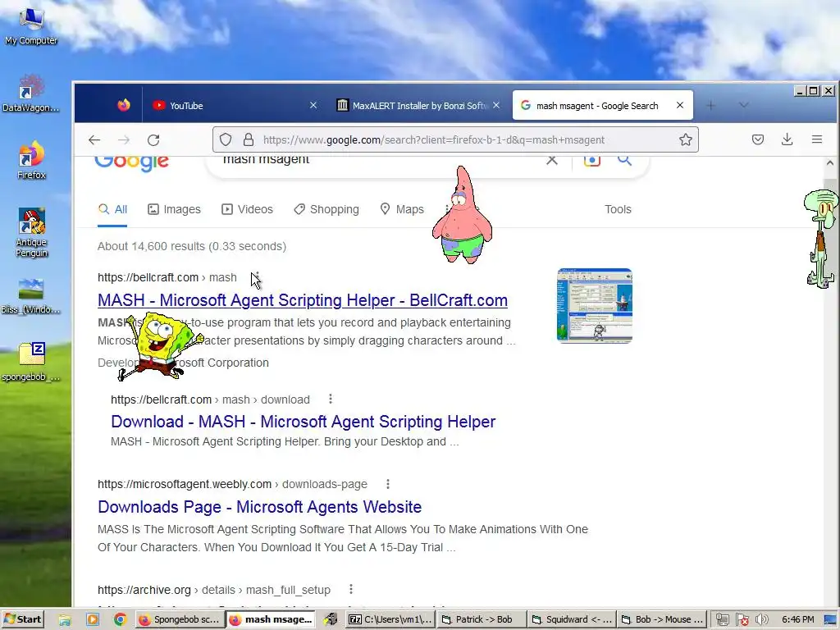Click the MASH screenshot thumbnail in results
Screen dimensions: 840x630
tap(595, 305)
